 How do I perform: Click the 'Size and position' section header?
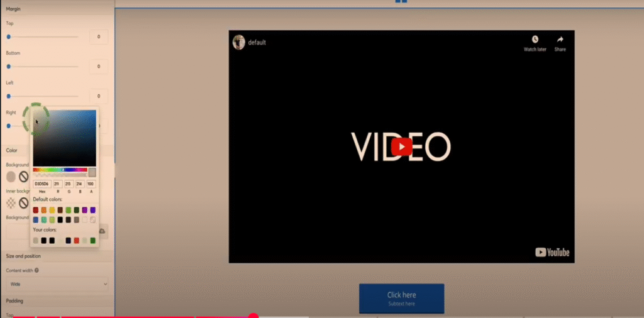(x=23, y=256)
